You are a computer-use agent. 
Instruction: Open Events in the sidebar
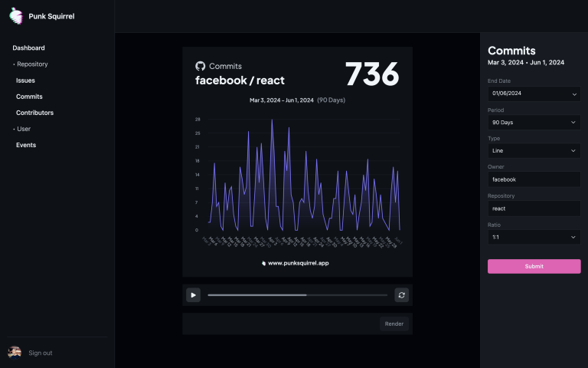tap(26, 145)
